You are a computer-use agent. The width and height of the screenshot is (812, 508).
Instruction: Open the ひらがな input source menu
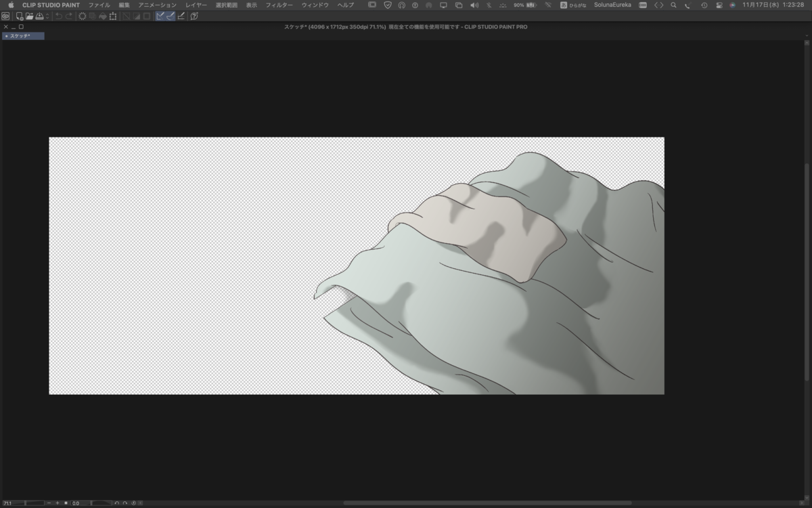click(x=577, y=5)
